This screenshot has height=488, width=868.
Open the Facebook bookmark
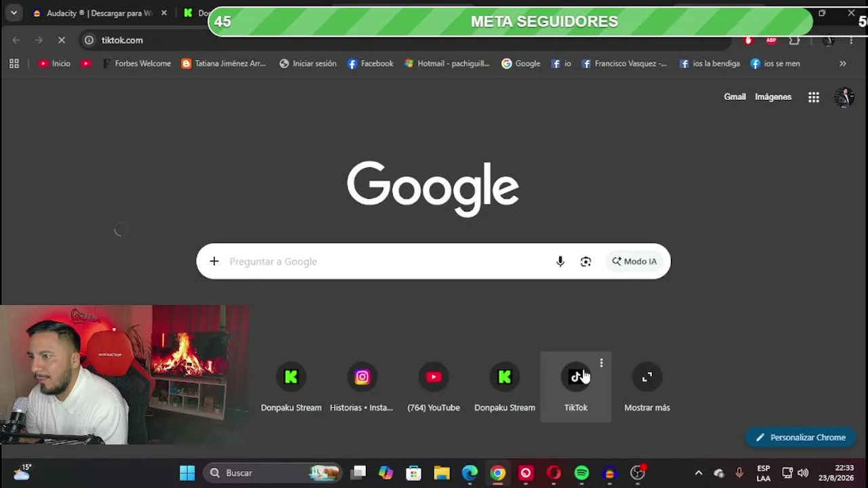point(371,63)
